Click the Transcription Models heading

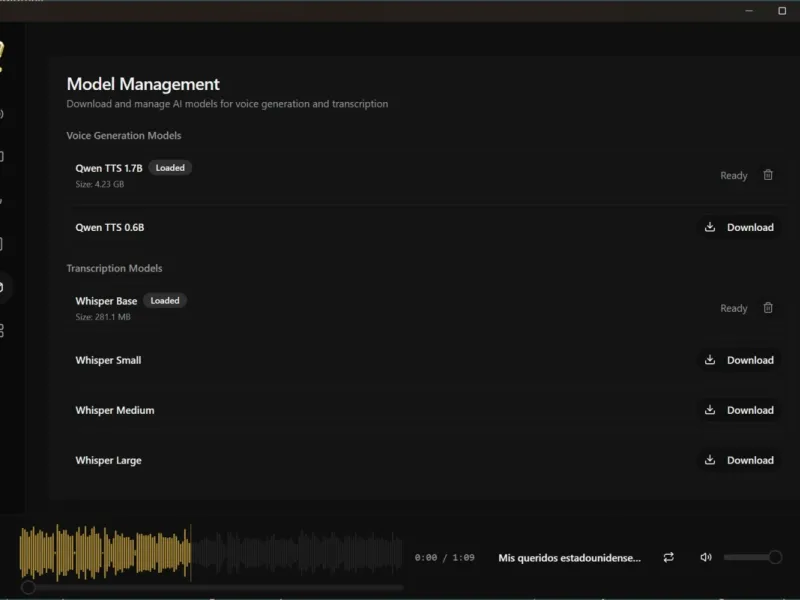tap(114, 268)
